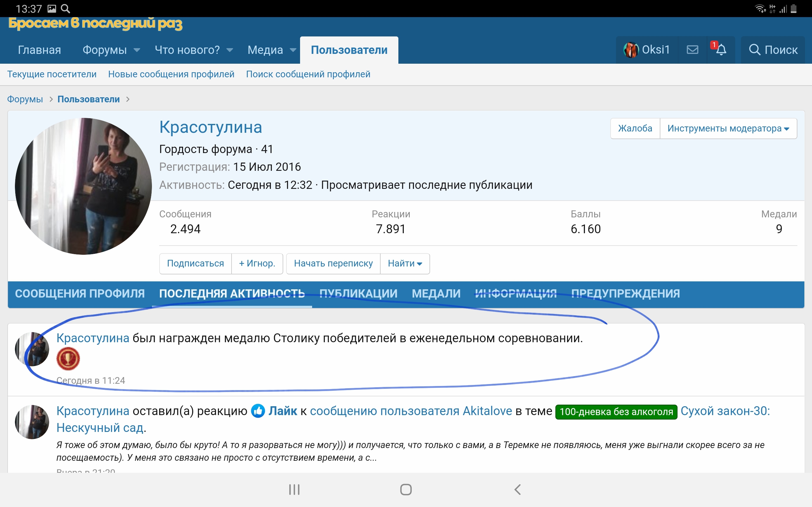Switch to the Медали tab
The image size is (812, 507).
click(436, 294)
